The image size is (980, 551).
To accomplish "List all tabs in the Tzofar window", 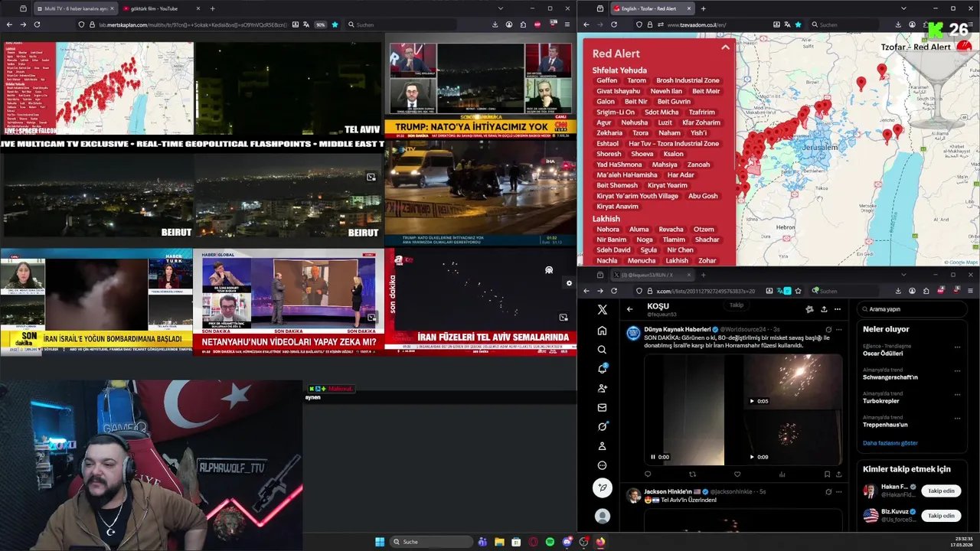I will (x=903, y=8).
